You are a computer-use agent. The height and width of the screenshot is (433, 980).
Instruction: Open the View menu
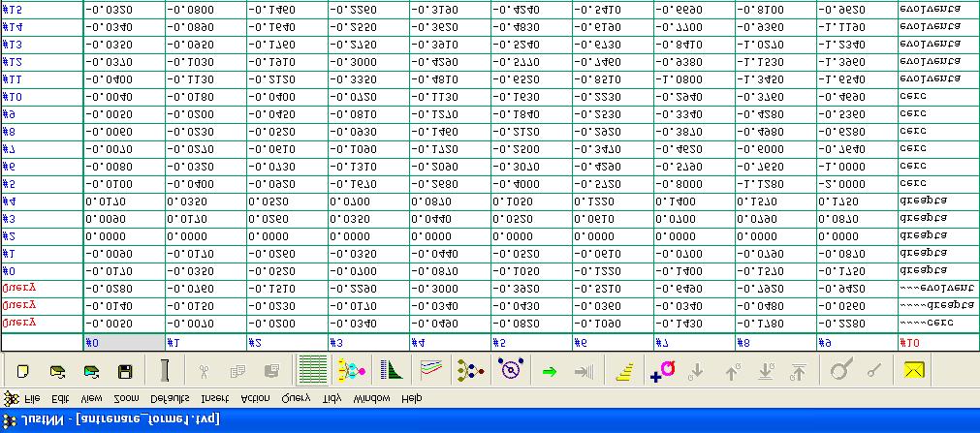coord(92,398)
